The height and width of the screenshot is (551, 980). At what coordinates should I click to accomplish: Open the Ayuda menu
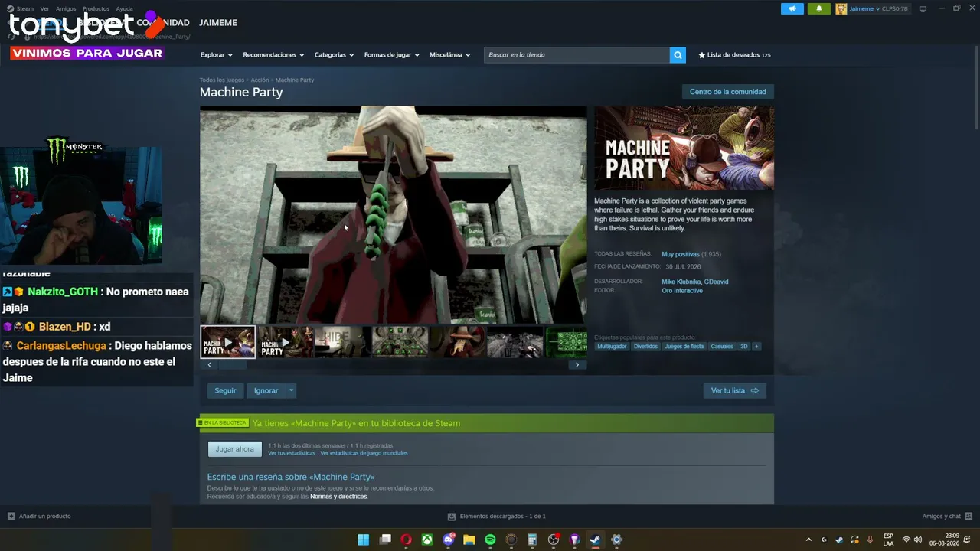(x=124, y=9)
